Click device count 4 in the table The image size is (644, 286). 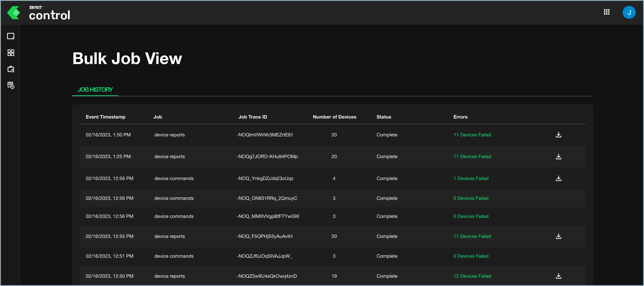tap(334, 179)
